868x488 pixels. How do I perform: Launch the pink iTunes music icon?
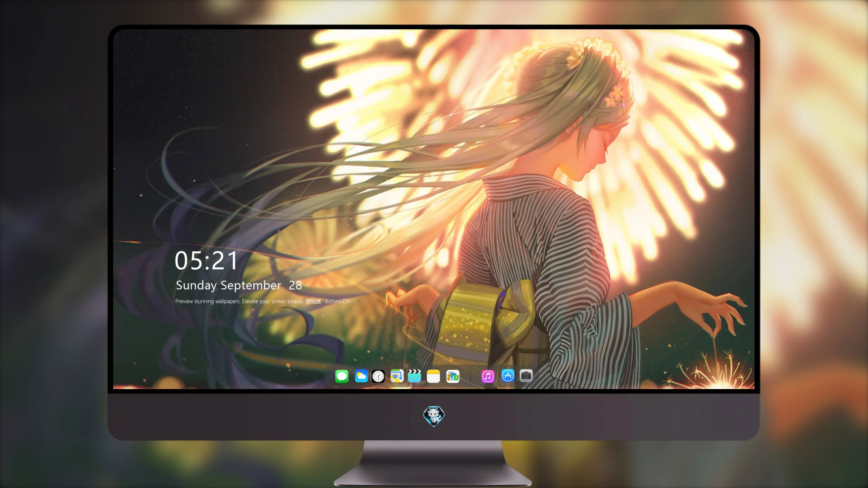[x=488, y=376]
